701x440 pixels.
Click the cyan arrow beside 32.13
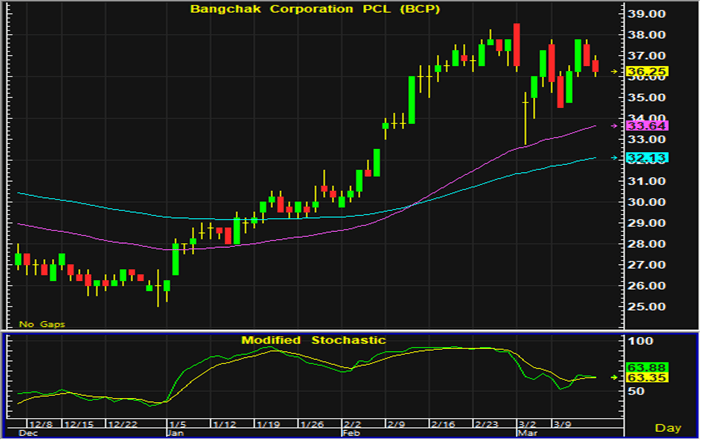[613, 158]
